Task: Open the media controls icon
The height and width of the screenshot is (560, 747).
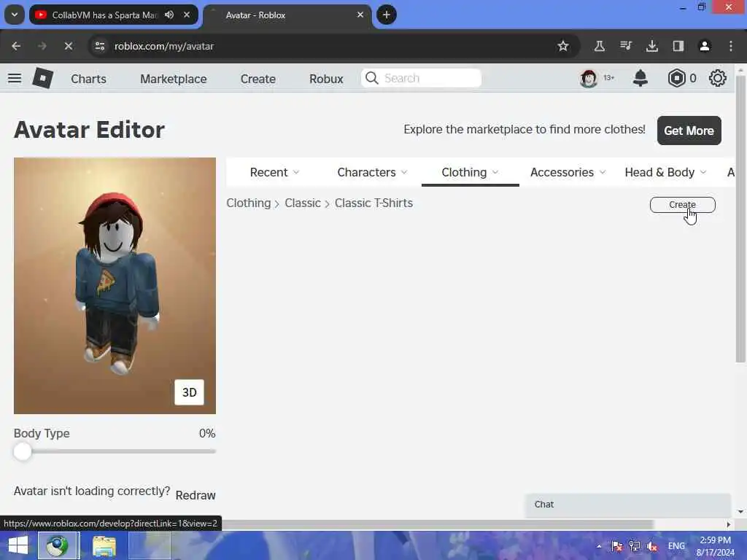Action: click(x=625, y=46)
